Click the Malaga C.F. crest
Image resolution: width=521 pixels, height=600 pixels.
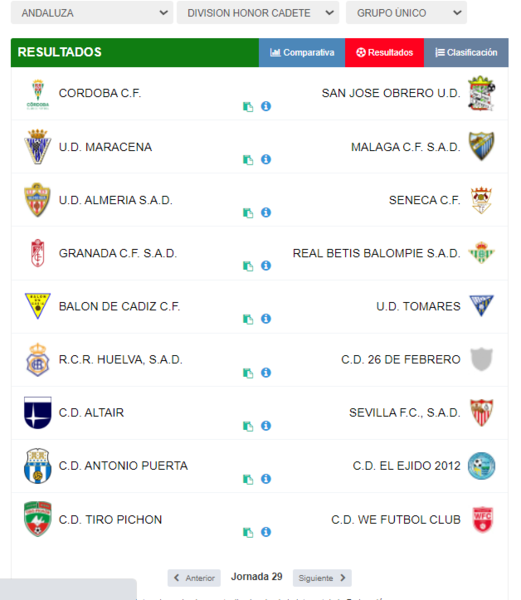click(x=481, y=146)
